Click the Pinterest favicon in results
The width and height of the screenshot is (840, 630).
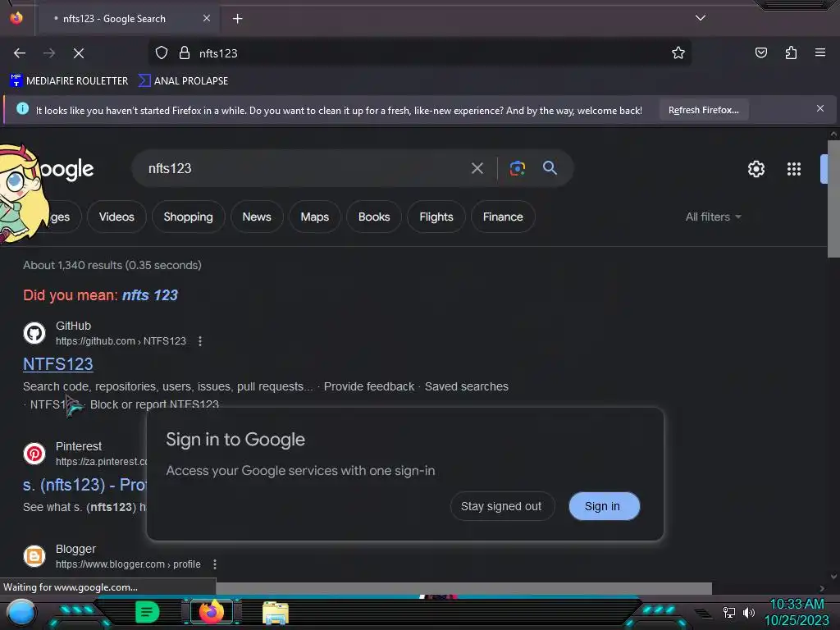34,453
